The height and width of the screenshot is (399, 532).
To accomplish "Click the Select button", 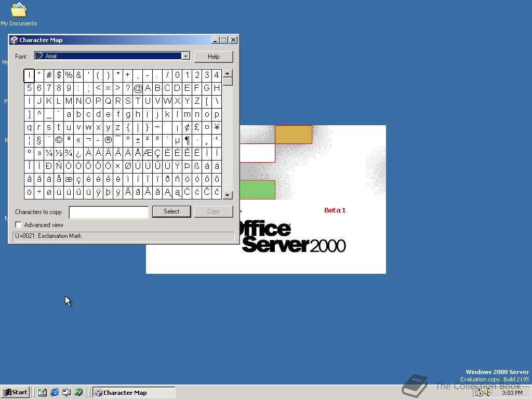I will coord(171,211).
